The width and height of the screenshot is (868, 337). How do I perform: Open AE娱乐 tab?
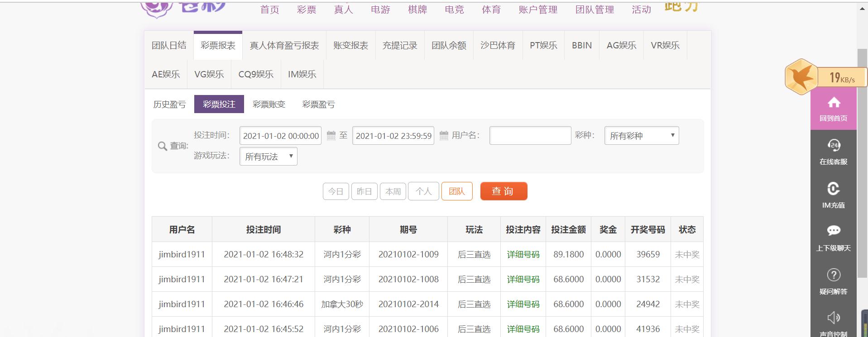(166, 74)
